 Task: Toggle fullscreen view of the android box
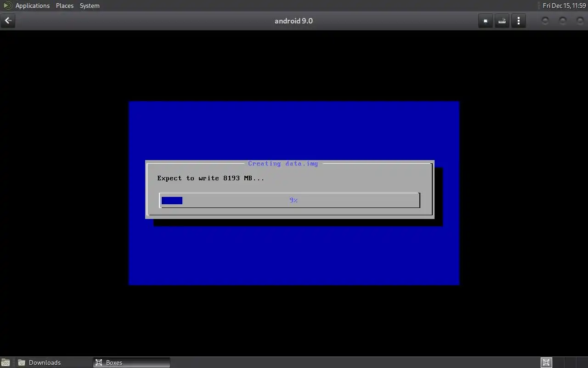(x=486, y=21)
